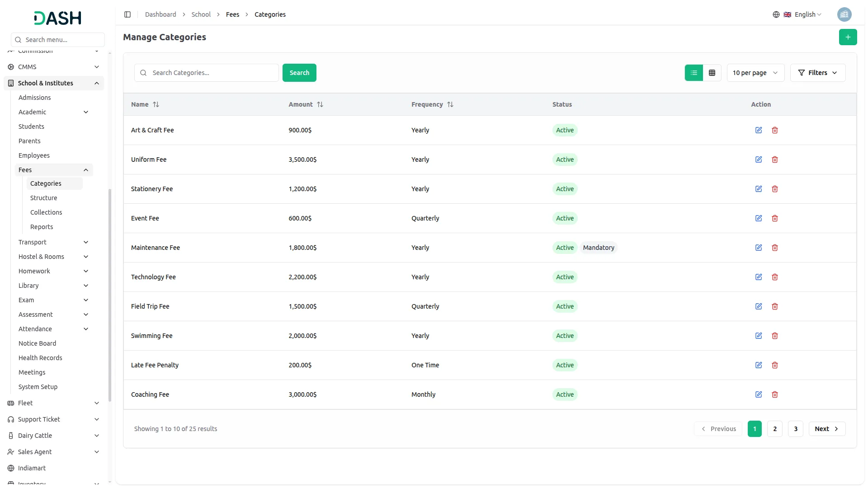Screen dimensions: 868x488
Task: Delete the Coaching Fee row
Action: point(775,394)
